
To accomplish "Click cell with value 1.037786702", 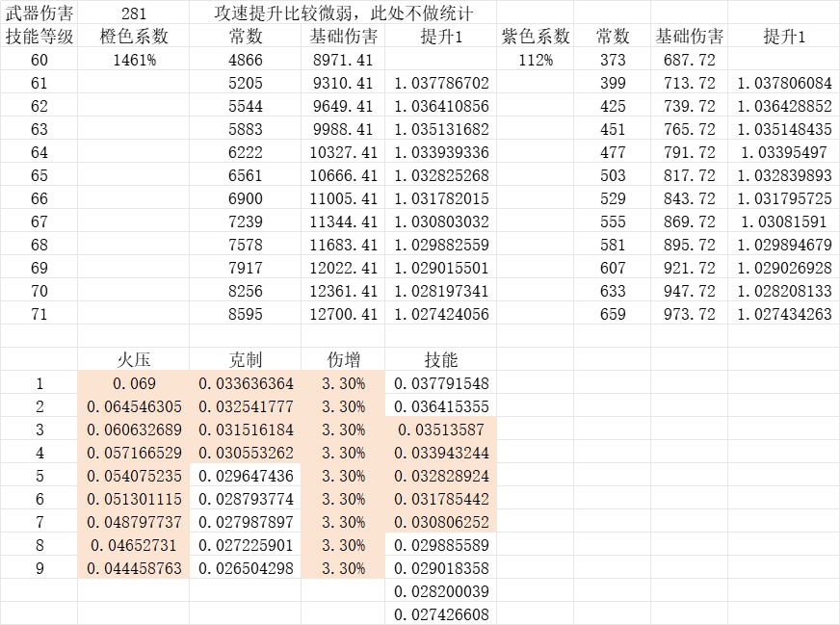I will [441, 83].
